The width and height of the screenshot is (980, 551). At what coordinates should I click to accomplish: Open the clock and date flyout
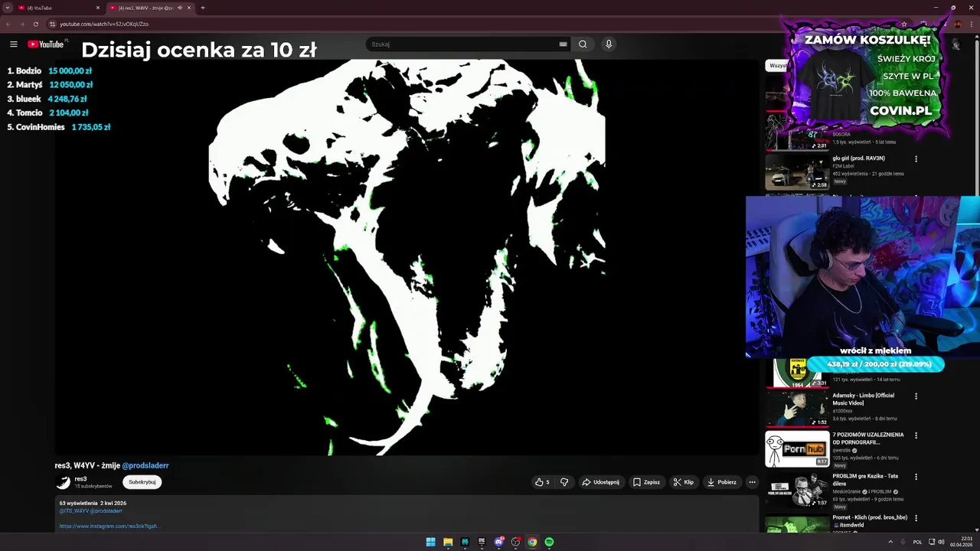(962, 542)
